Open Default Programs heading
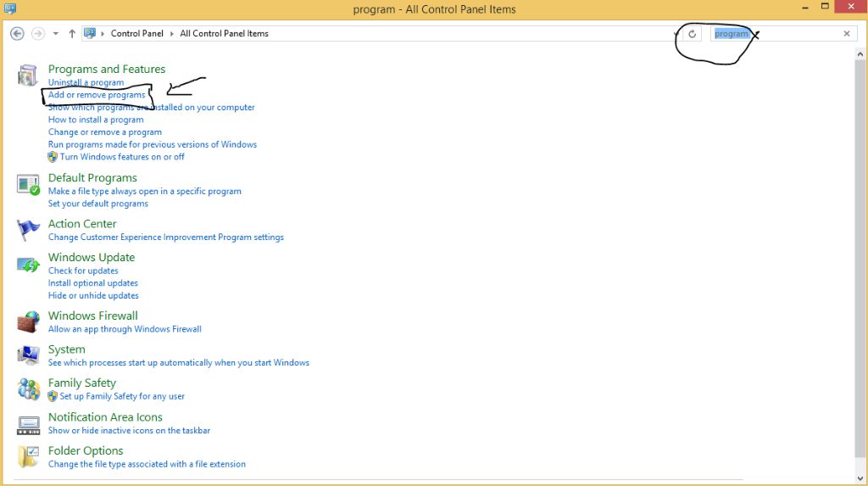Image resolution: width=868 pixels, height=486 pixels. pos(92,178)
